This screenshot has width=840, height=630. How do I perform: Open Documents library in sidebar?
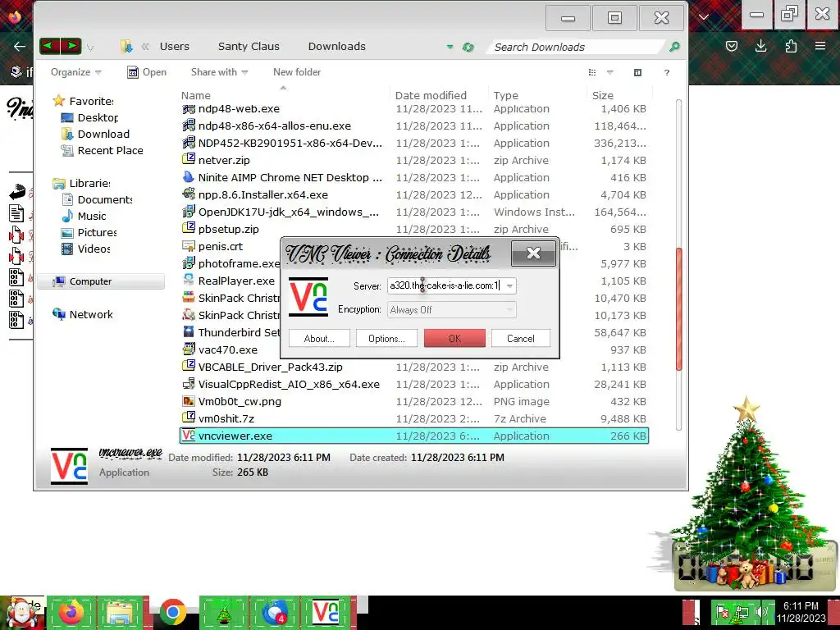click(97, 199)
